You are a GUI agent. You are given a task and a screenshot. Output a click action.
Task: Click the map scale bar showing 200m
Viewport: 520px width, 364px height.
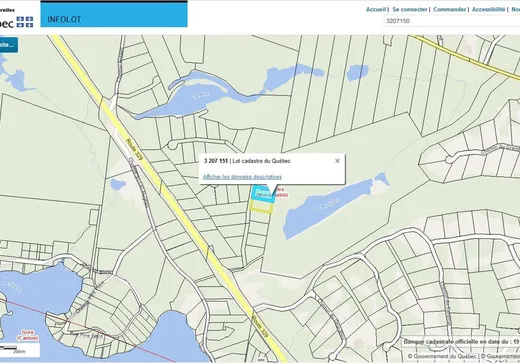tap(19, 349)
